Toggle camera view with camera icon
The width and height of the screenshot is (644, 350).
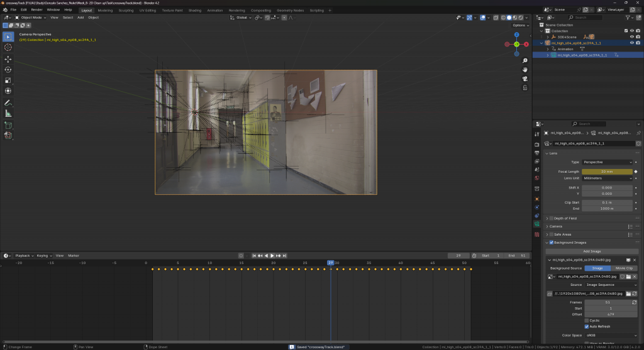pos(525,79)
